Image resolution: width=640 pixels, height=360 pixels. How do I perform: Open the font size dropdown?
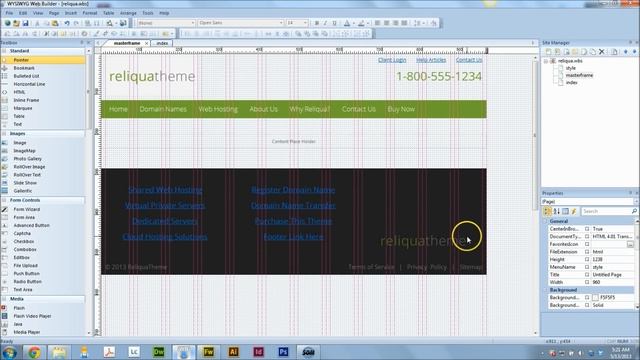click(305, 23)
